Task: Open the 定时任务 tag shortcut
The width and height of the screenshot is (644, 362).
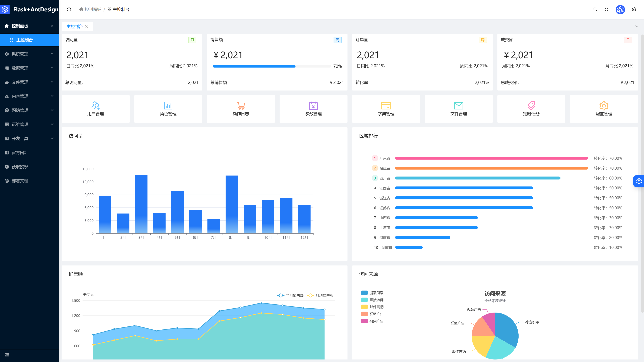Action: 531,109
